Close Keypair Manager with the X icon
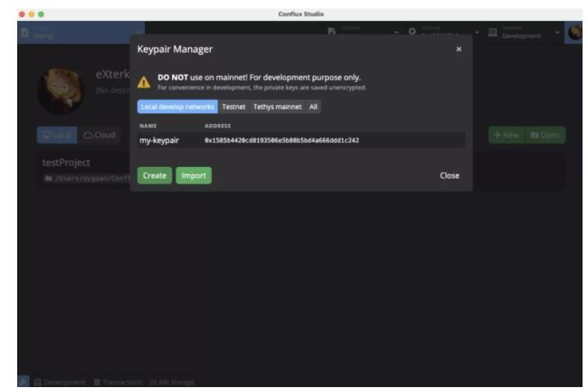 click(x=459, y=49)
